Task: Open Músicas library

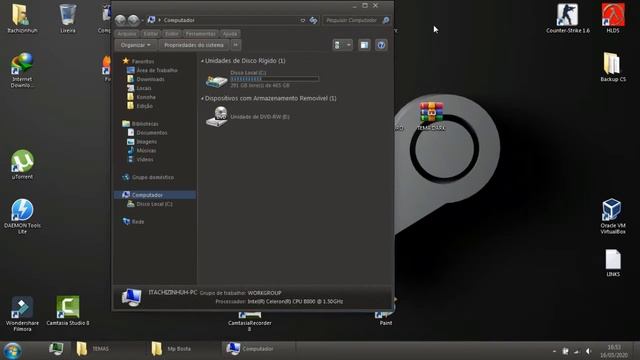Action: coord(146,151)
